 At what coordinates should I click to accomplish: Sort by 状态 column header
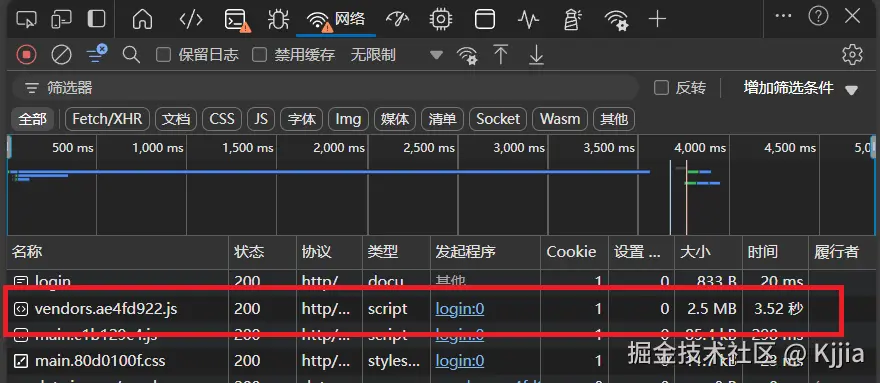(263, 252)
